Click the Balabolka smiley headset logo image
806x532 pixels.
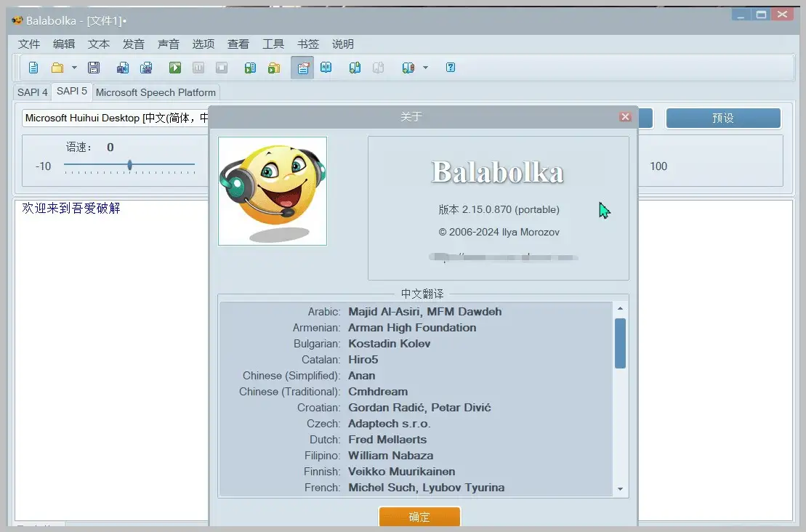click(x=273, y=191)
